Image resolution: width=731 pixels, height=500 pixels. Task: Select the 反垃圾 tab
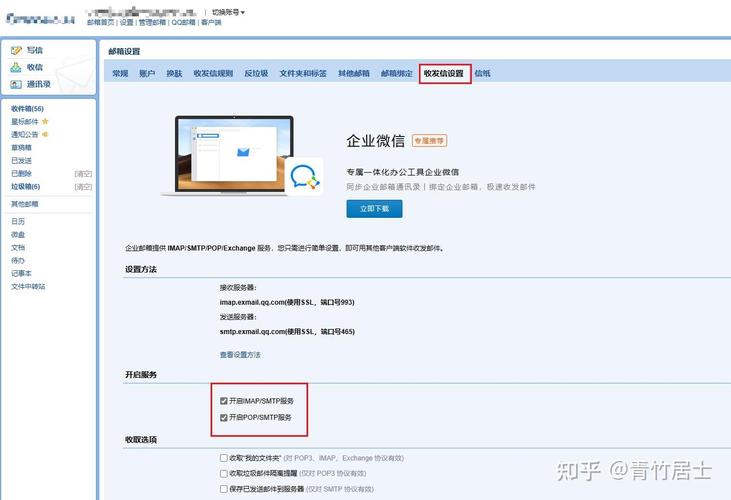(x=256, y=73)
